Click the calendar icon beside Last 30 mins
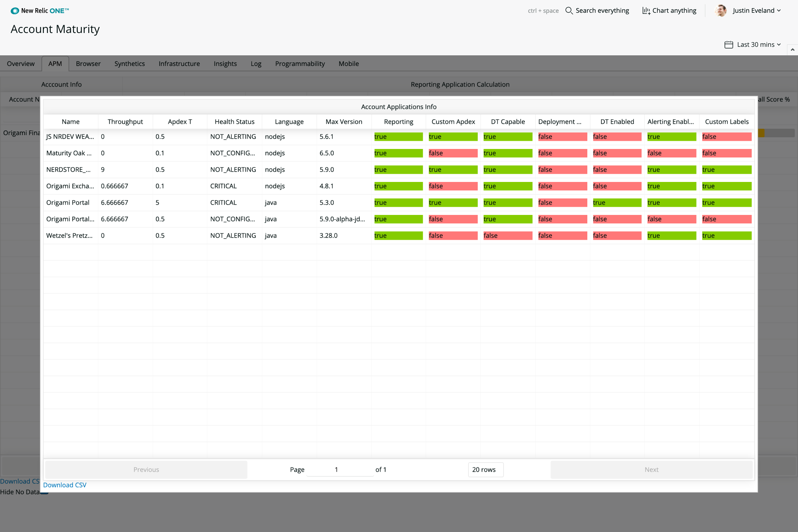This screenshot has height=532, width=798. pos(728,45)
